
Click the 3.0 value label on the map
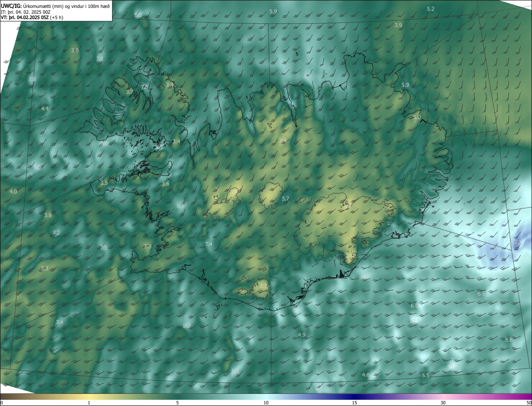(417, 117)
